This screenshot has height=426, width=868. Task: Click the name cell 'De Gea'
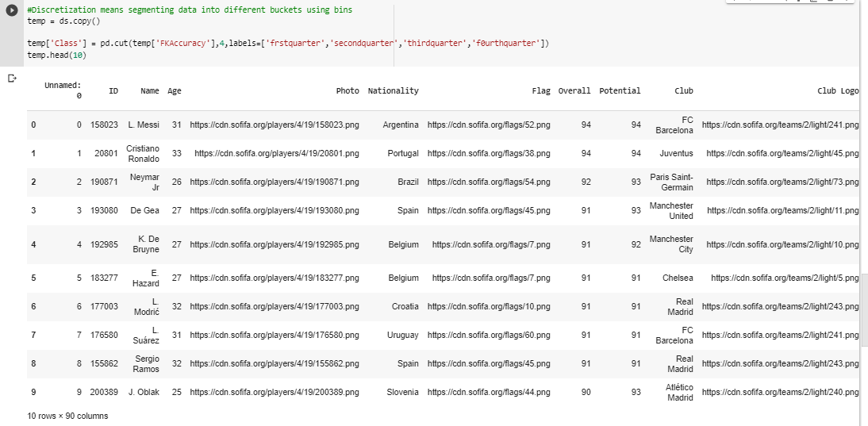click(144, 210)
